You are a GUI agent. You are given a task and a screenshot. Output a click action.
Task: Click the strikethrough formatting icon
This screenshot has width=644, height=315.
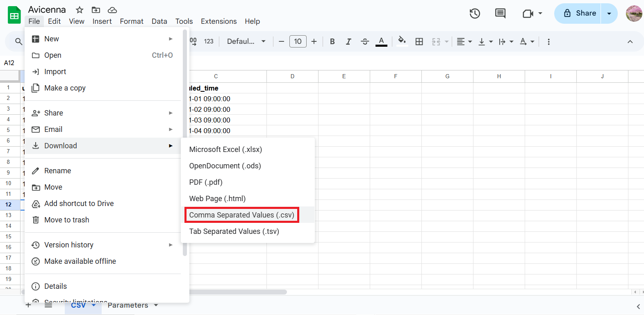coord(364,41)
